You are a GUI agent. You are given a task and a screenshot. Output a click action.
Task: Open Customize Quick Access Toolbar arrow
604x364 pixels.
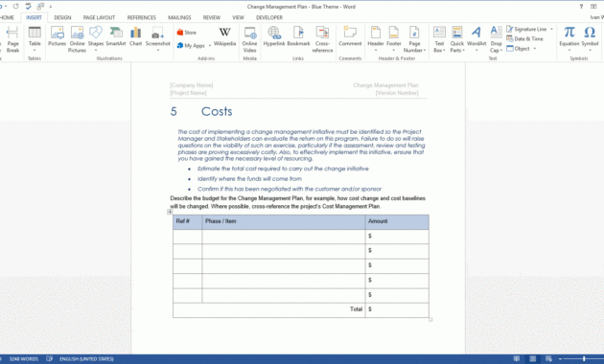(51, 7)
